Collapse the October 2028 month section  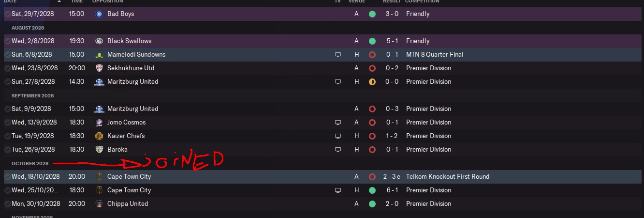pos(30,163)
